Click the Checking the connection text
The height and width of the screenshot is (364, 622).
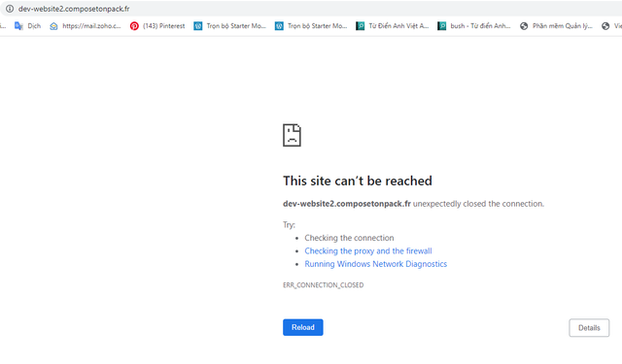(349, 238)
